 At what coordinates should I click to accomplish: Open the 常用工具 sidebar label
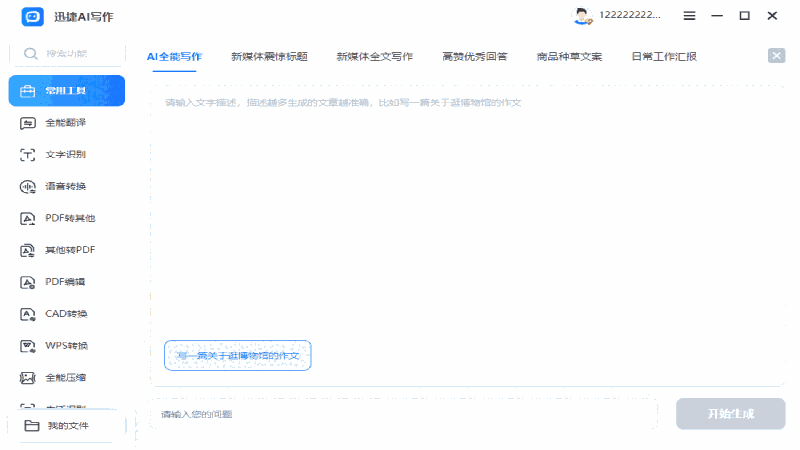pyautogui.click(x=65, y=91)
